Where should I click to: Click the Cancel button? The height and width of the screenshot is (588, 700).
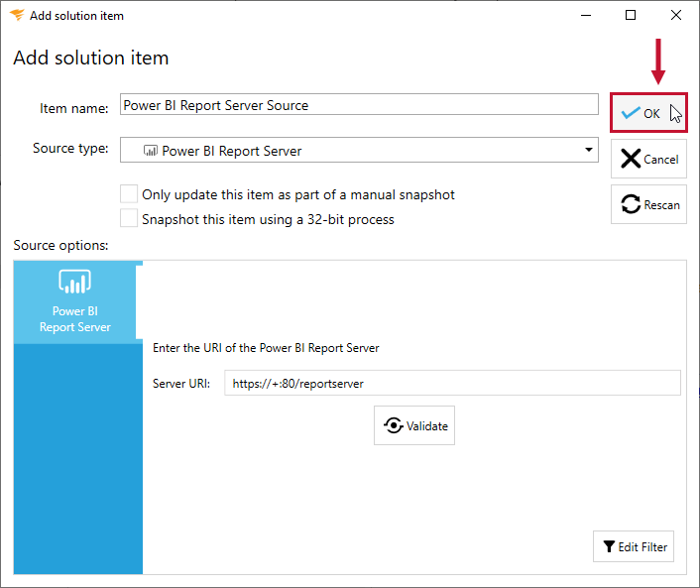648,159
